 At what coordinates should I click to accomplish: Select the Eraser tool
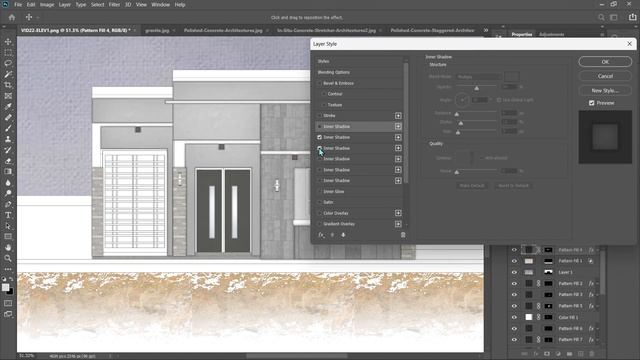(x=8, y=161)
